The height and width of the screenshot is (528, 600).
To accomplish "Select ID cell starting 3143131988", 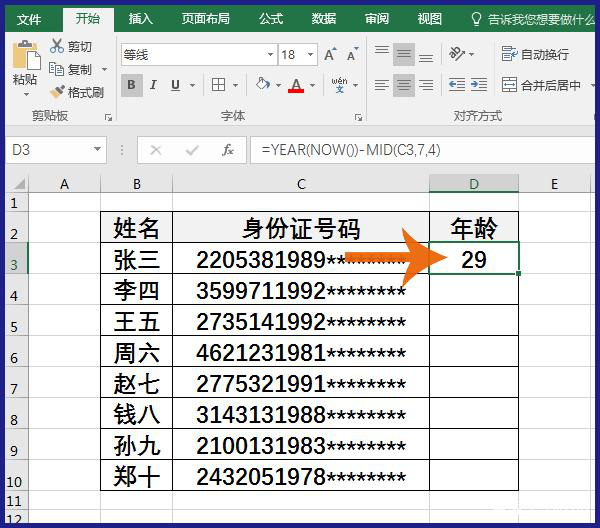I will pos(301,413).
